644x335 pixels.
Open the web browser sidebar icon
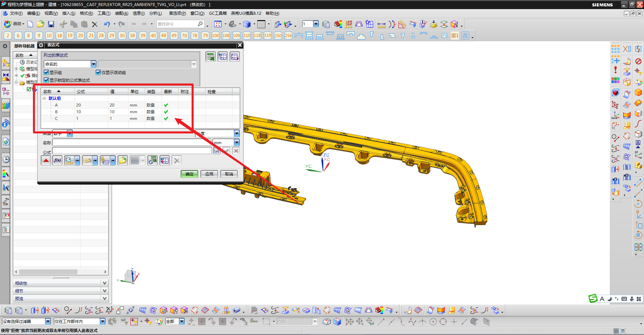(6, 142)
